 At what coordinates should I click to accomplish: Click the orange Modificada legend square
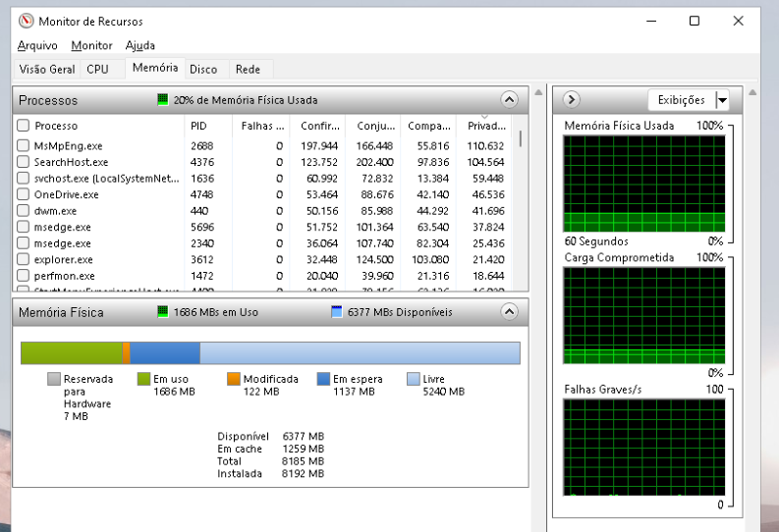pos(233,379)
